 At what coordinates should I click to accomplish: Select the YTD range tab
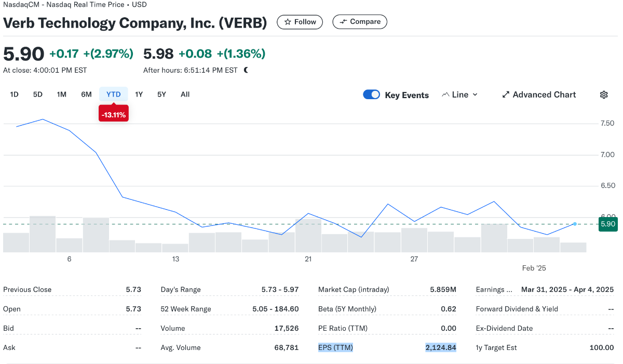tap(113, 95)
